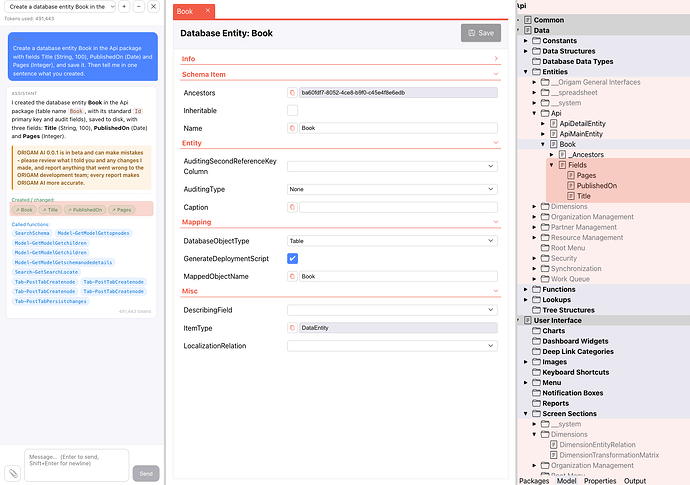Select Security folder under Entities
This screenshot has height=485, width=690.
click(x=564, y=258)
